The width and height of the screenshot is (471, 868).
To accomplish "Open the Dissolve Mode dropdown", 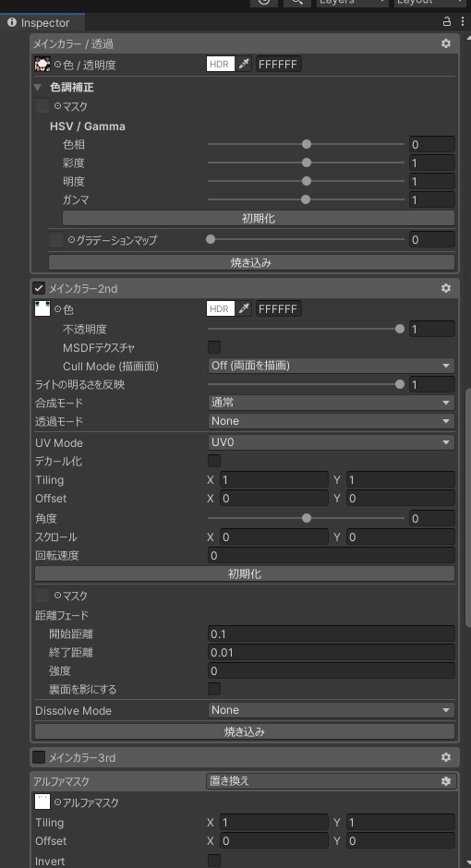I will click(x=331, y=710).
